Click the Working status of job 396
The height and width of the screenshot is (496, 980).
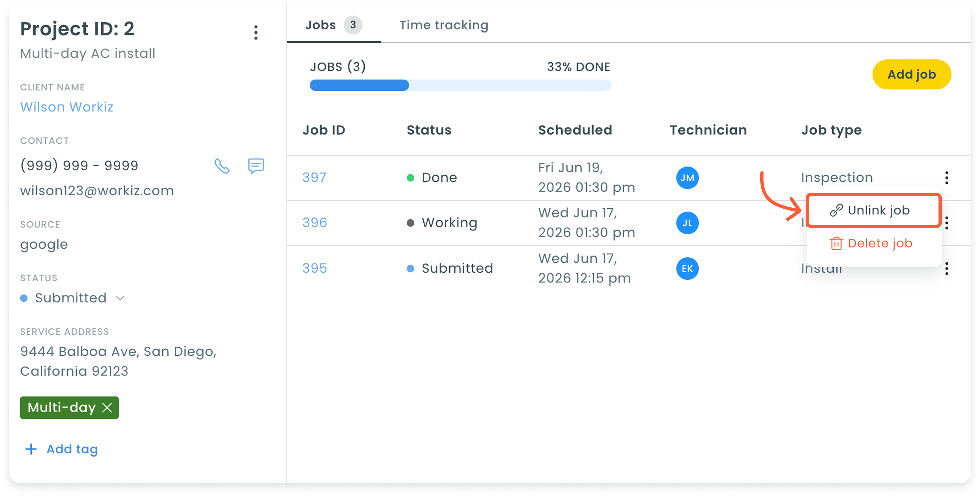(442, 223)
